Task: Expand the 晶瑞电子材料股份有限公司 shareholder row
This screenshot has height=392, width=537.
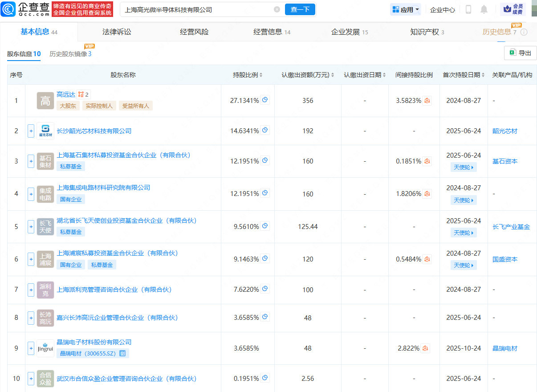Action: (31, 348)
